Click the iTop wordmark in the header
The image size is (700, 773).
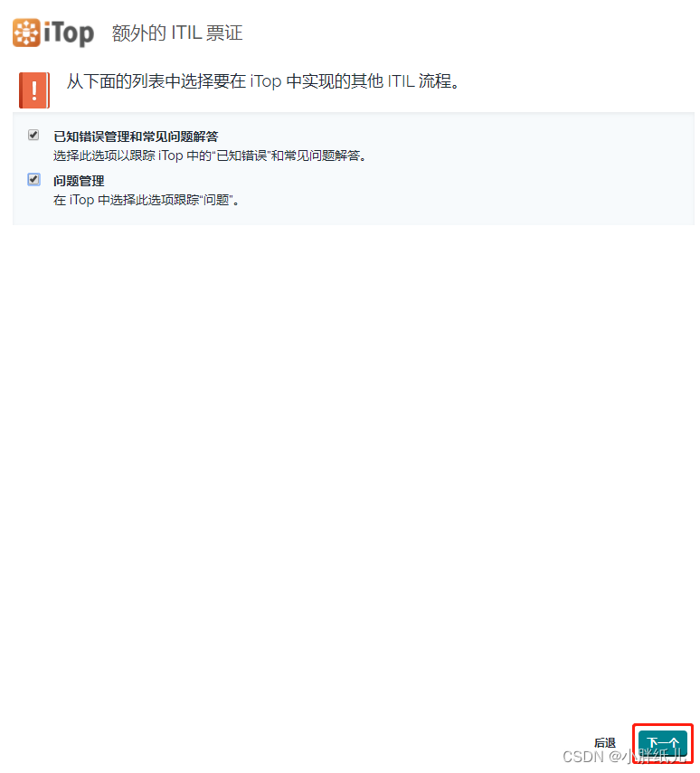click(69, 33)
